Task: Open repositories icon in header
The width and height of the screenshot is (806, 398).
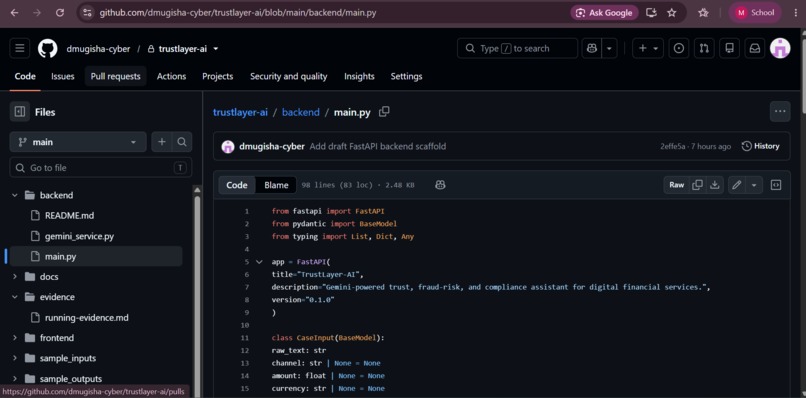Action: [729, 48]
